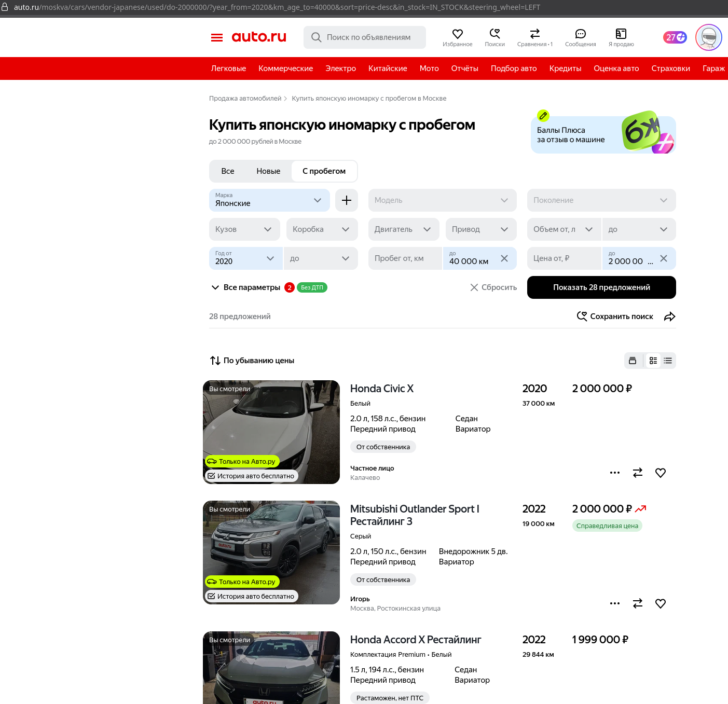The image size is (728, 704).
Task: Click Показать 28 предложений button
Action: [601, 287]
